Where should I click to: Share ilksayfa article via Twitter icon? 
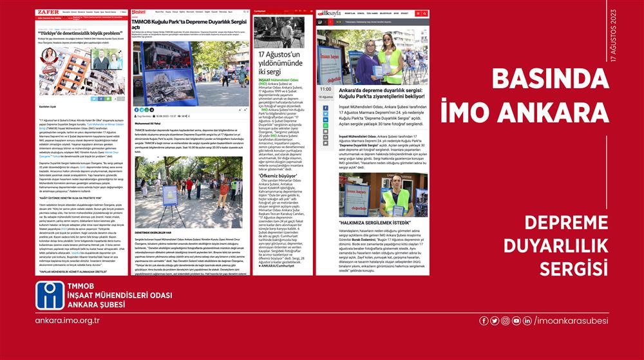[x=325, y=114]
